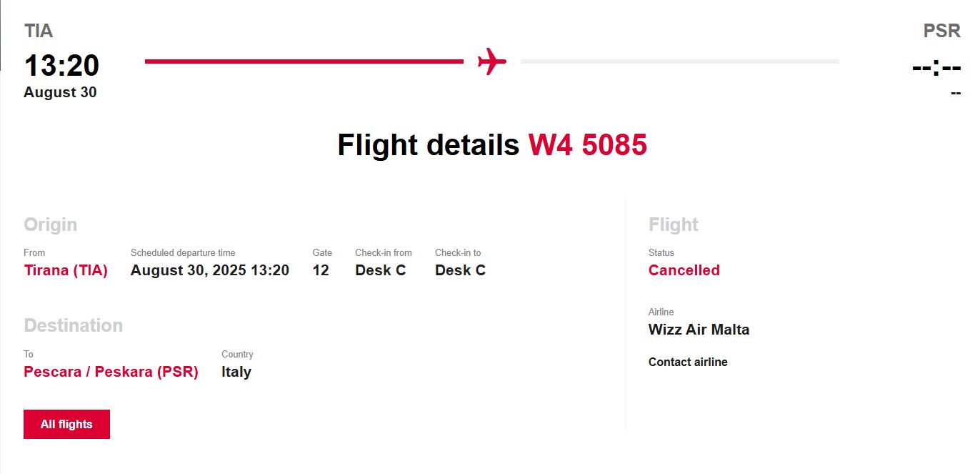Click the Check-in to Desk C value
Viewport: 980px width, 474px height.
(460, 270)
